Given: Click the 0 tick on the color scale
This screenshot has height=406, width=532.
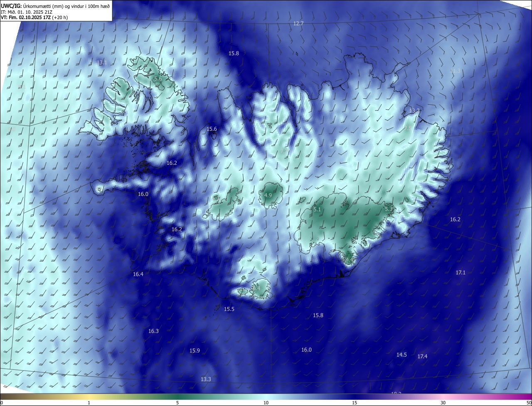Looking at the screenshot, I should (2, 403).
